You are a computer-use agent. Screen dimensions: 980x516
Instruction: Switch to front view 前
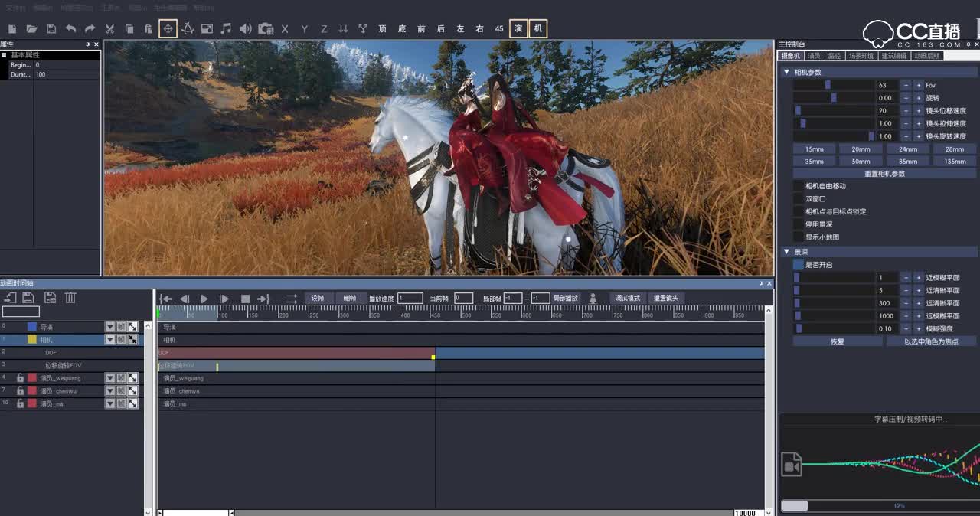[x=421, y=29]
